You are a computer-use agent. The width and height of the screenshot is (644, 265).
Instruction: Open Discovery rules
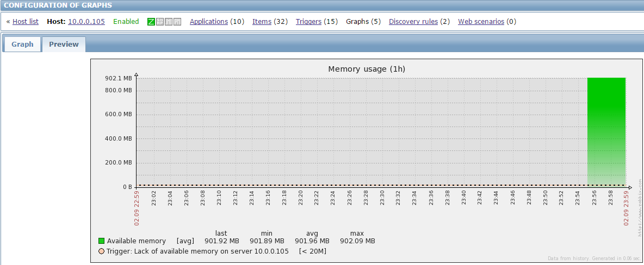coord(413,21)
